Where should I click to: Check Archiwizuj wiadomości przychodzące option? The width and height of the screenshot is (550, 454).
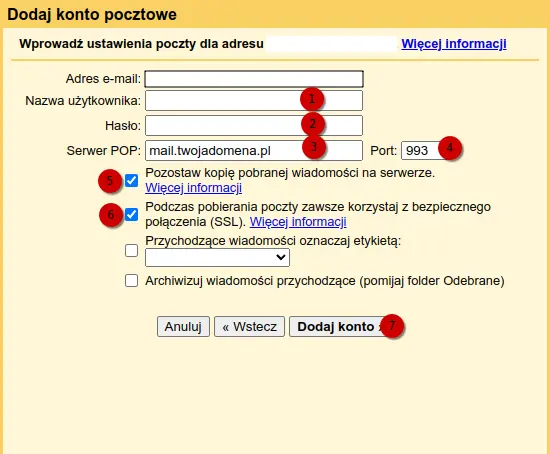(x=132, y=281)
